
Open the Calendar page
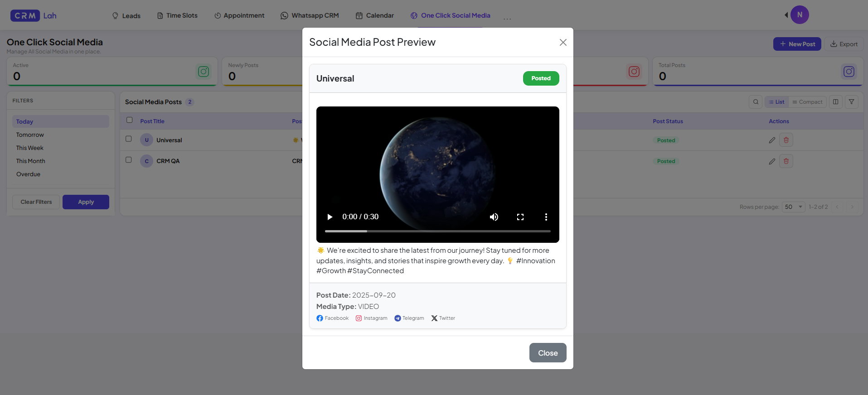coord(375,15)
